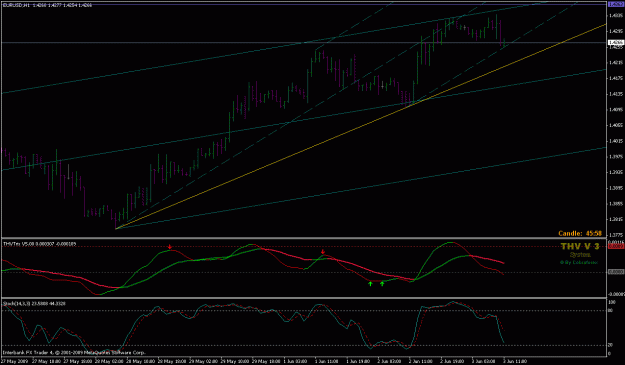Image resolution: width=625 pixels, height=365 pixels.
Task: Click the later red down-arrow sell signal
Action: (x=323, y=252)
